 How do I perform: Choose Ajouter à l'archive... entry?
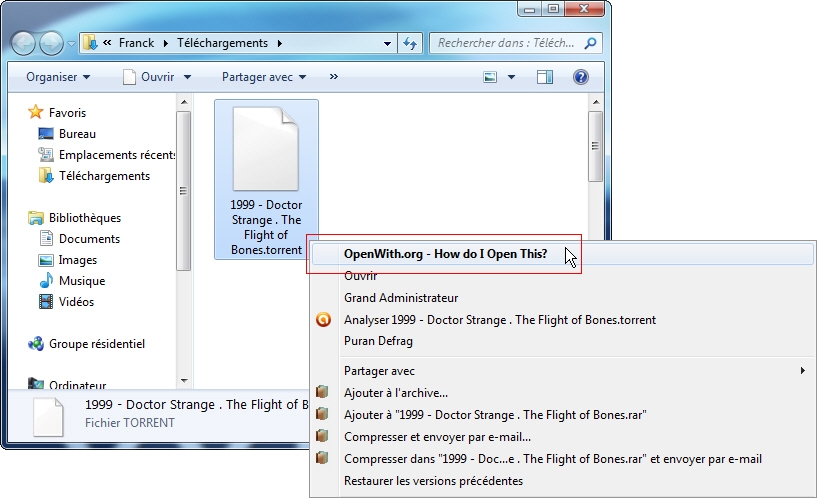coord(396,393)
